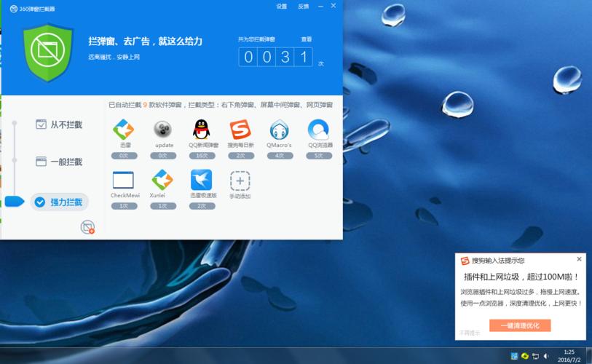Open the taskbar clock showing 1:25
The width and height of the screenshot is (592, 364).
(x=569, y=356)
